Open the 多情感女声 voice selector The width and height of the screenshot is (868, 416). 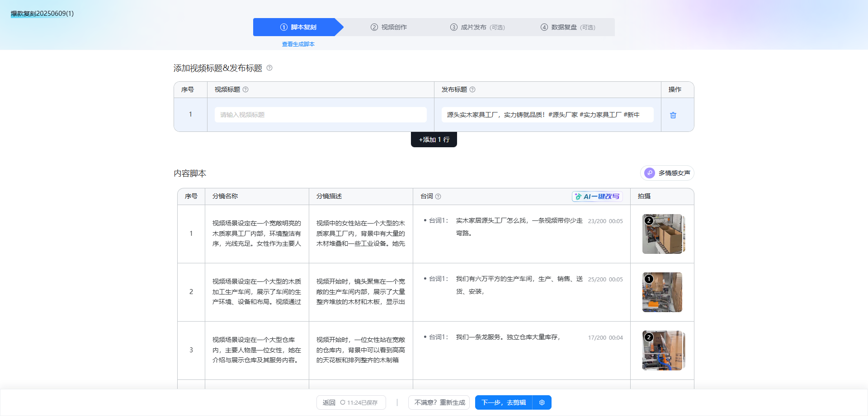(667, 173)
